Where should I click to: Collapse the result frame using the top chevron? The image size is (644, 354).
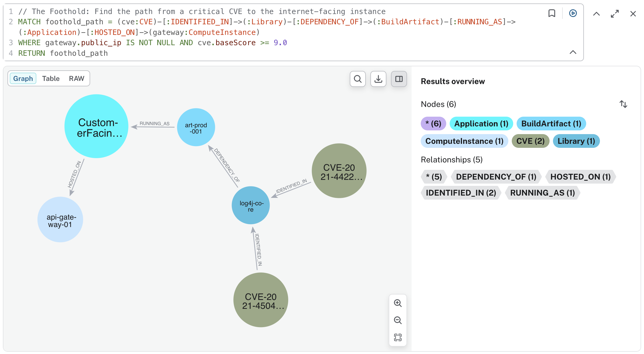[596, 13]
